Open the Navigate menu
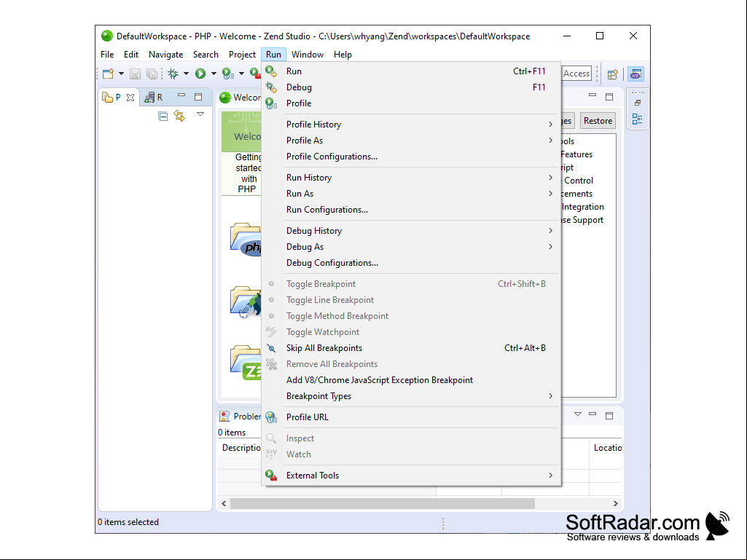The width and height of the screenshot is (747, 560). point(165,55)
